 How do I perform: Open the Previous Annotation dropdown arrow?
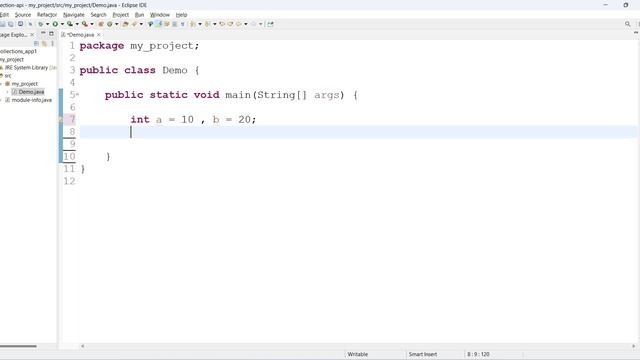215,24
